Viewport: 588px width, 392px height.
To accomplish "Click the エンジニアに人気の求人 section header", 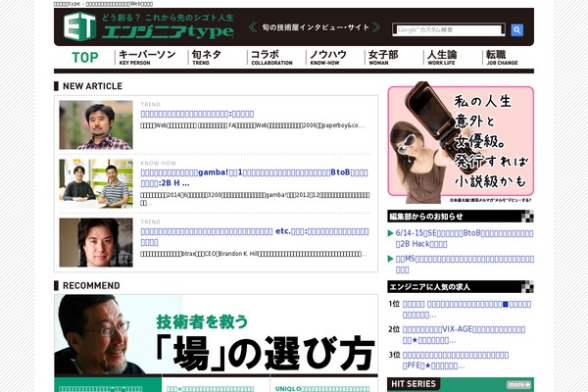I will (x=461, y=287).
